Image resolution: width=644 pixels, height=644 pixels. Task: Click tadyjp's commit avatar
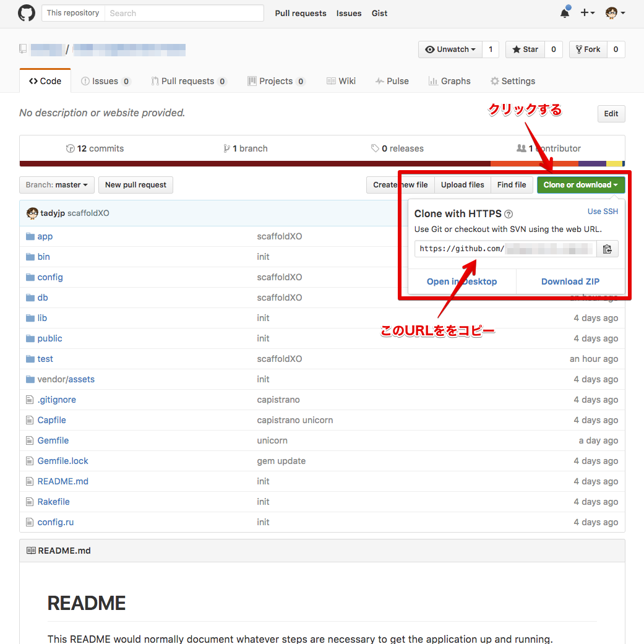[x=32, y=213]
